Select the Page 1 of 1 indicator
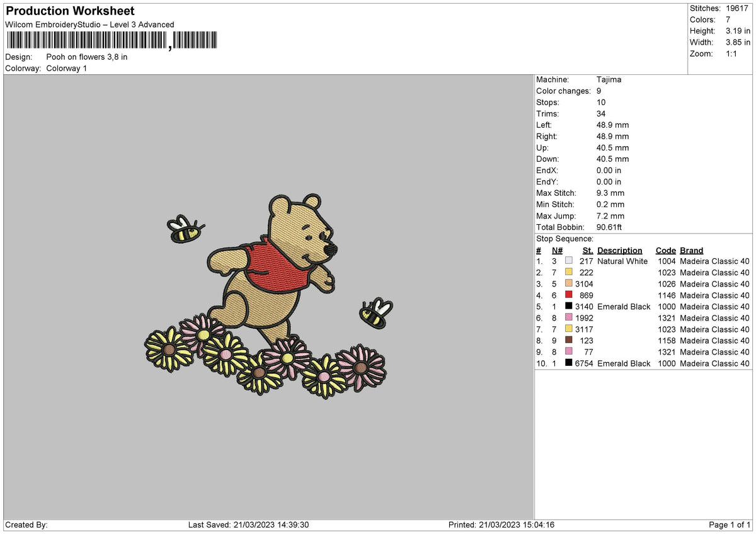Image resolution: width=756 pixels, height=534 pixels. click(x=730, y=525)
